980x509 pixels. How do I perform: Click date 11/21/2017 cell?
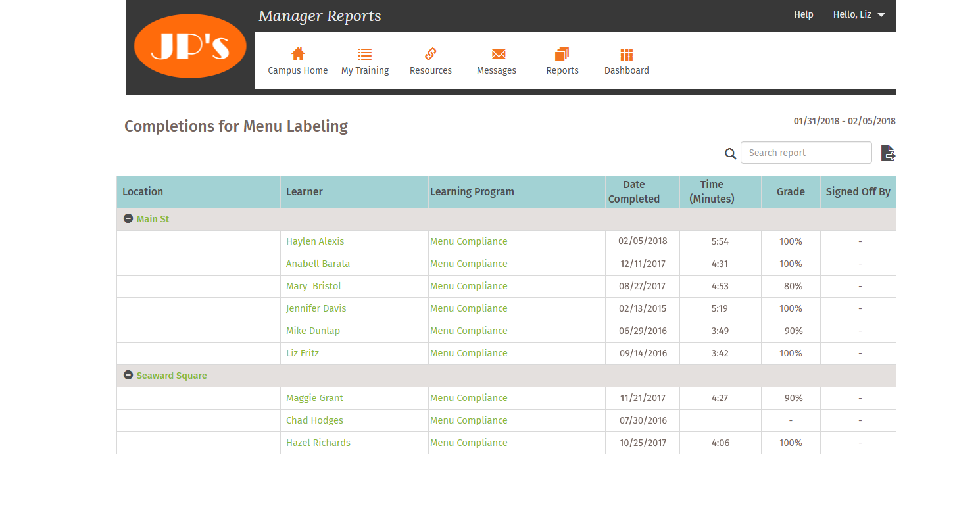coord(643,398)
